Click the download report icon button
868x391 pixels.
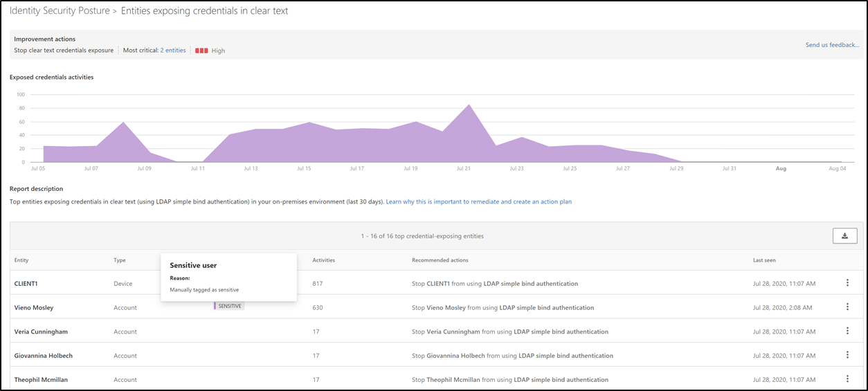point(844,236)
